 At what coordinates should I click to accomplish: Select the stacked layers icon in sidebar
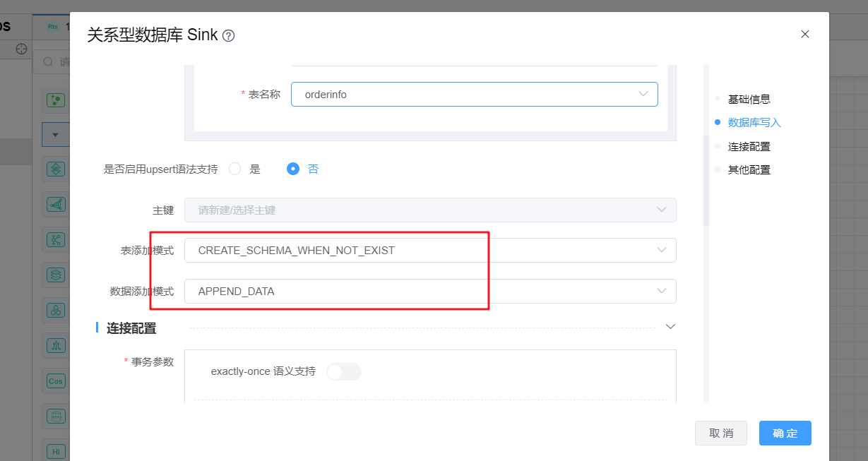55,275
